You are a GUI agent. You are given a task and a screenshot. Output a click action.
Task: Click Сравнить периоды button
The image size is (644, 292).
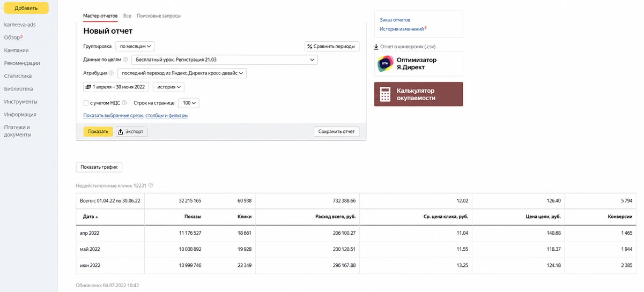click(x=332, y=47)
